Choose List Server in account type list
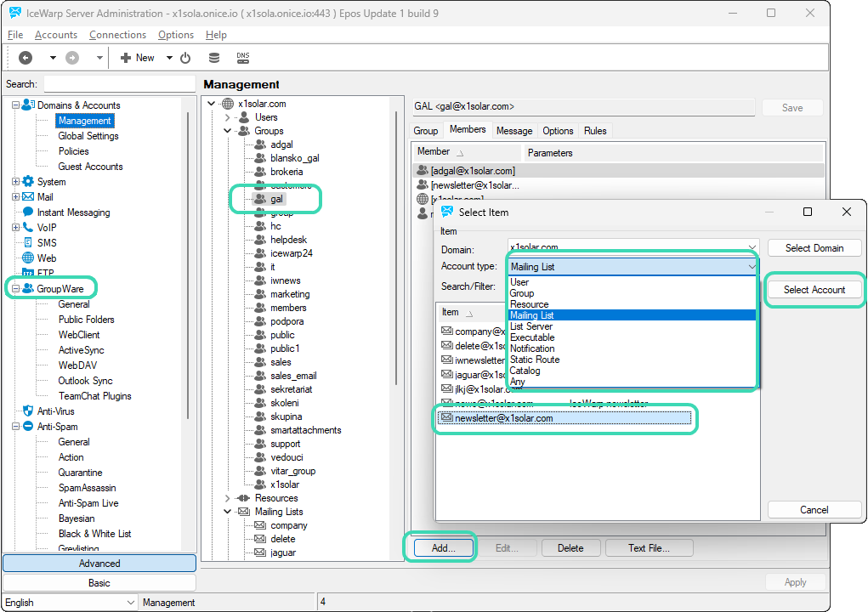868x612 pixels. 632,326
